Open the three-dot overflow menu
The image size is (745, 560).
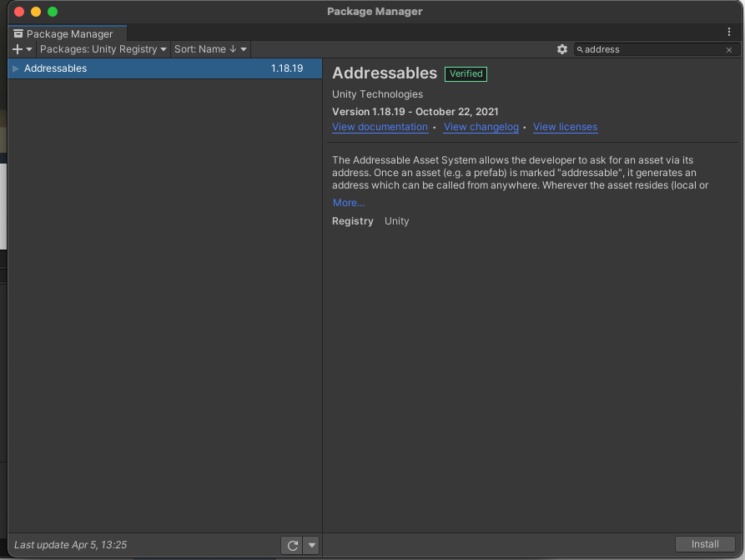tap(729, 31)
